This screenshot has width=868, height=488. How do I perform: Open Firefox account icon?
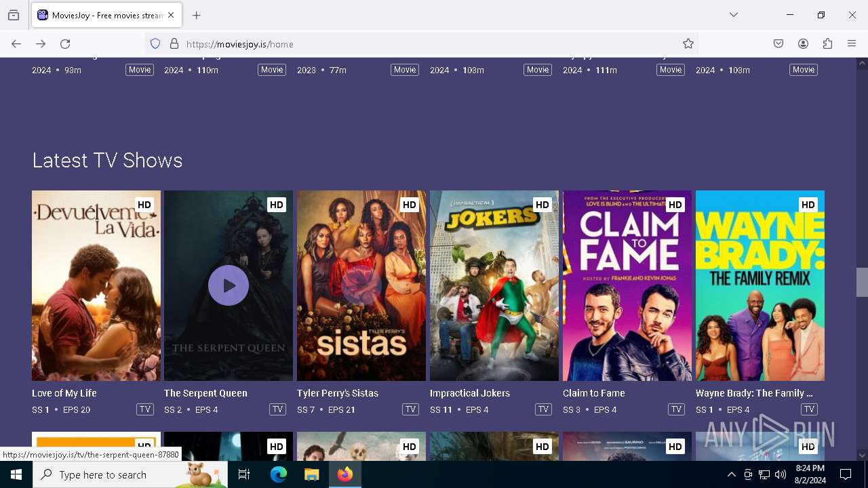click(x=803, y=44)
